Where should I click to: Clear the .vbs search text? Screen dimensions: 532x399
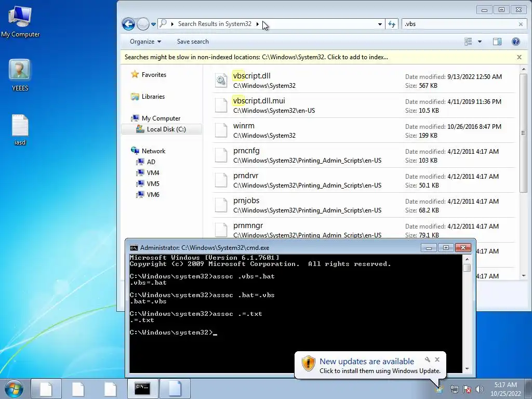point(521,24)
